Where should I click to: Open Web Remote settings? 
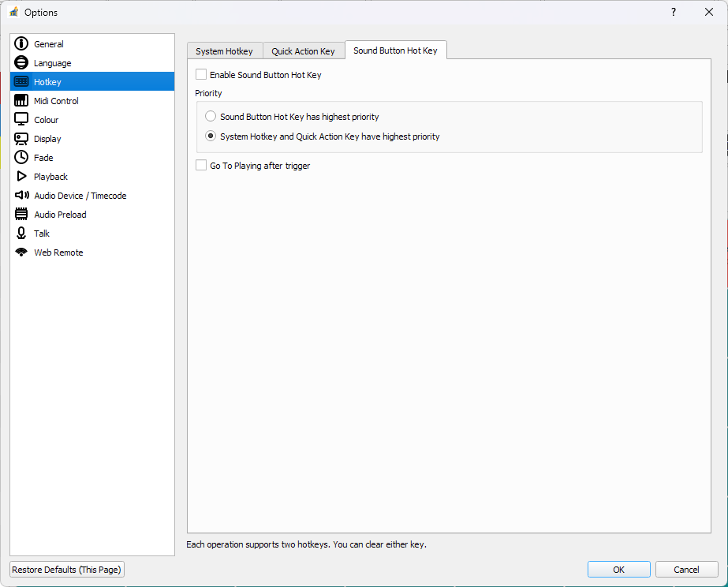58,252
